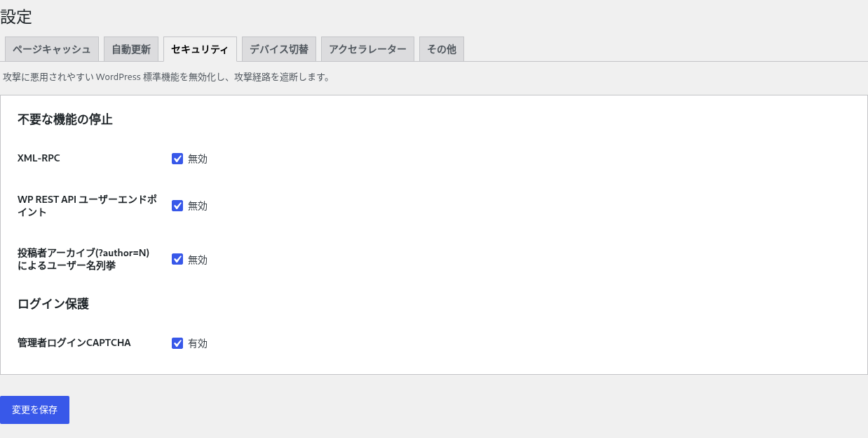This screenshot has width=868, height=438.
Task: Select the セキュリティ tab
Action: coord(200,49)
